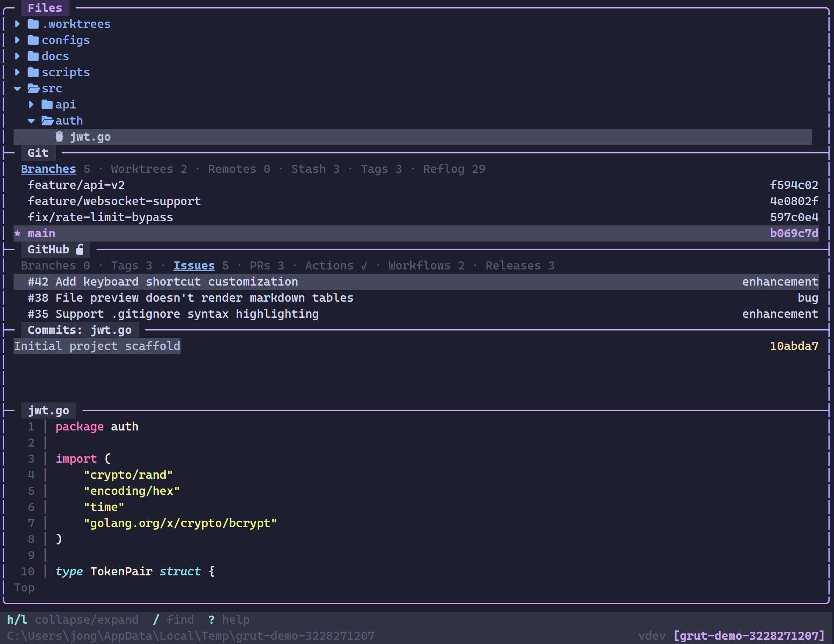834x644 pixels.
Task: Expand the scripts folder arrow
Action: pos(17,72)
